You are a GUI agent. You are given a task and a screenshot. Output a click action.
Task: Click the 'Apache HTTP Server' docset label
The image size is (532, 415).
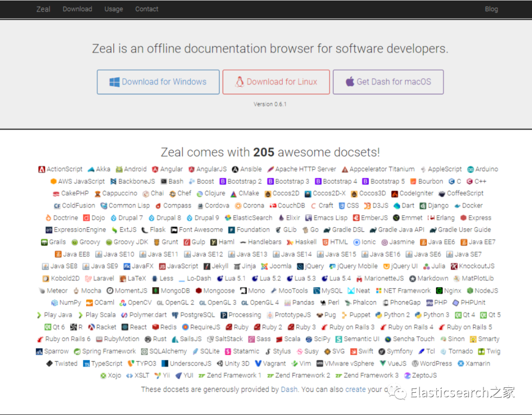306,169
